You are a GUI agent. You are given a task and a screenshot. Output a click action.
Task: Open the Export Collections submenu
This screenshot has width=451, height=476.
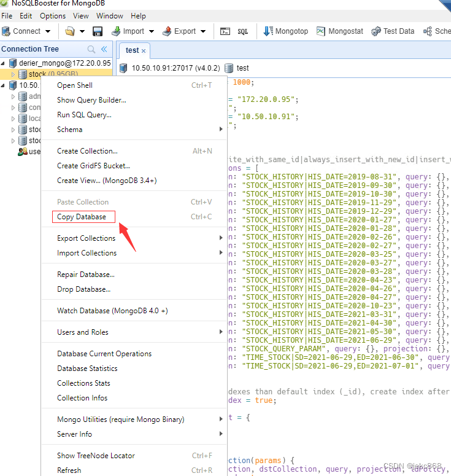tap(134, 238)
